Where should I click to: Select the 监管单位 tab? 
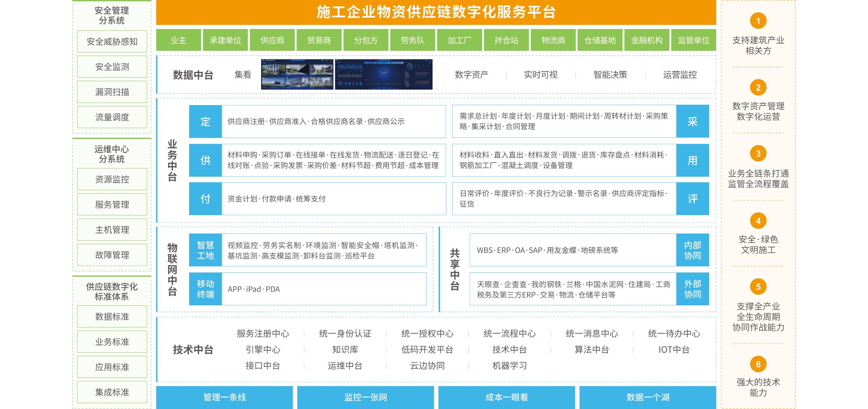pyautogui.click(x=693, y=40)
